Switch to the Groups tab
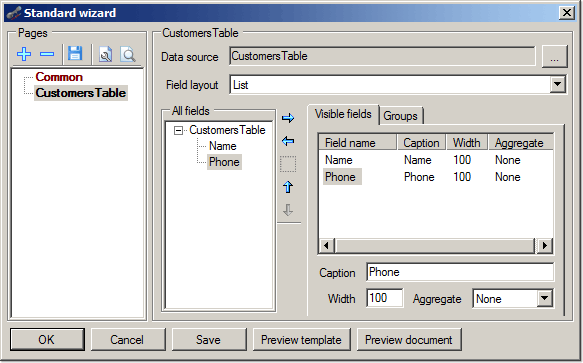 (x=400, y=116)
